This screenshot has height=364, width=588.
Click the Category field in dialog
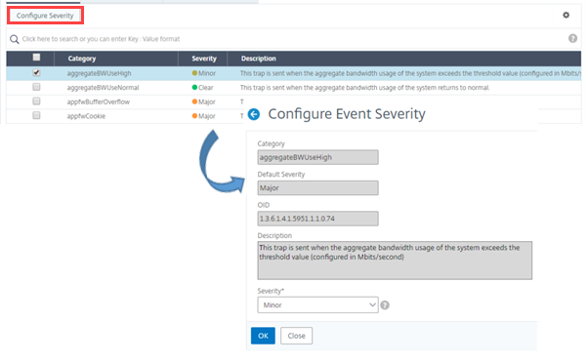pyautogui.click(x=317, y=157)
